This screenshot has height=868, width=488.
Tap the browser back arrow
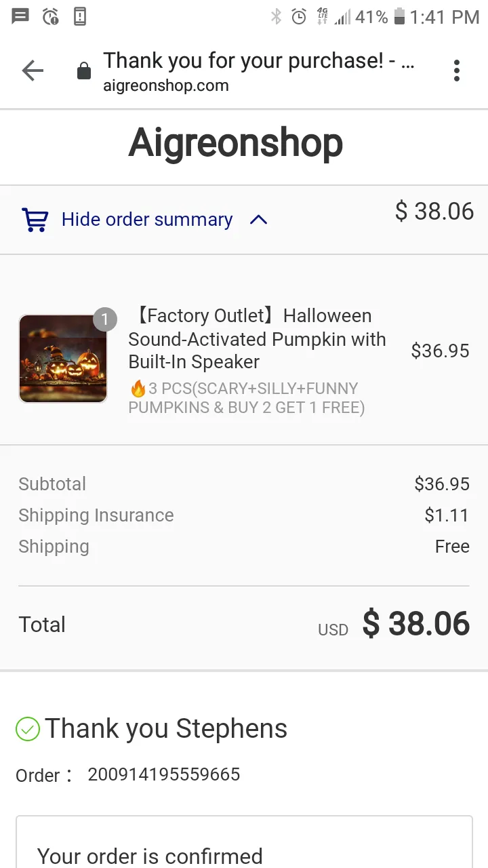33,71
